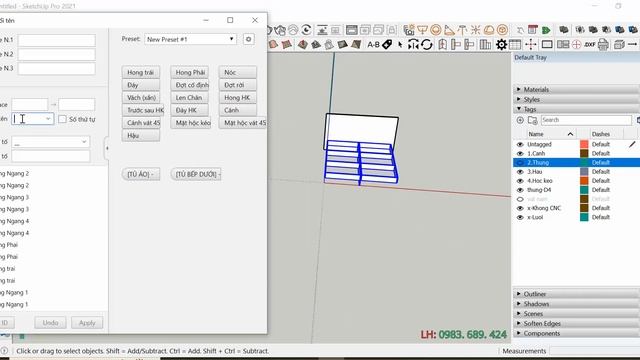Click the red circled crosshair toolbar icon
Image resolution: width=640 pixels, height=360 pixels.
[576, 44]
